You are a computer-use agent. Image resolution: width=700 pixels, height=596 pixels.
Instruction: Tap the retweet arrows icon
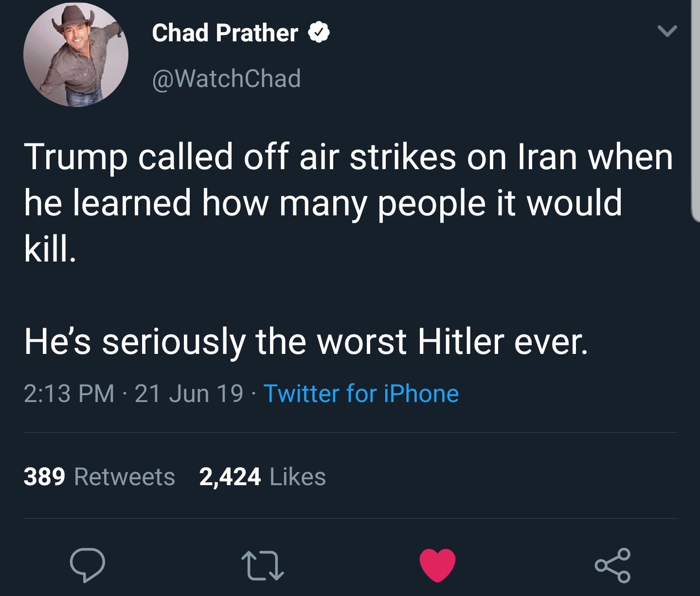[263, 565]
